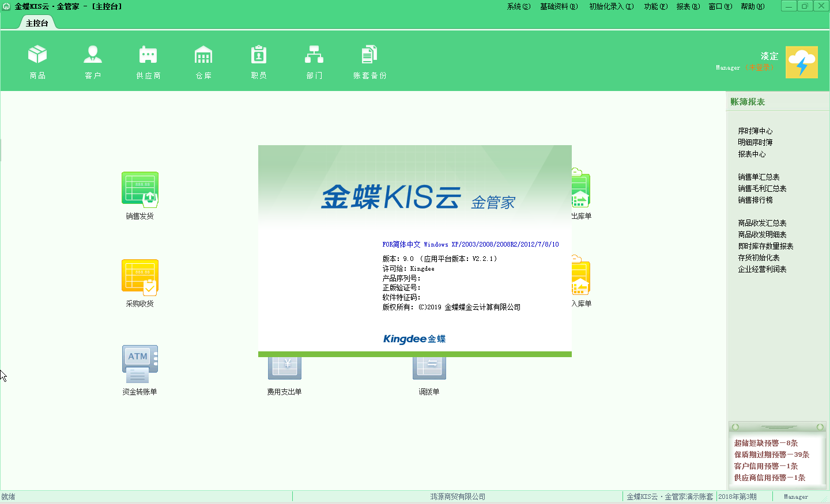The width and height of the screenshot is (830, 504).
Task: Click 就绪 status text
Action: point(8,497)
